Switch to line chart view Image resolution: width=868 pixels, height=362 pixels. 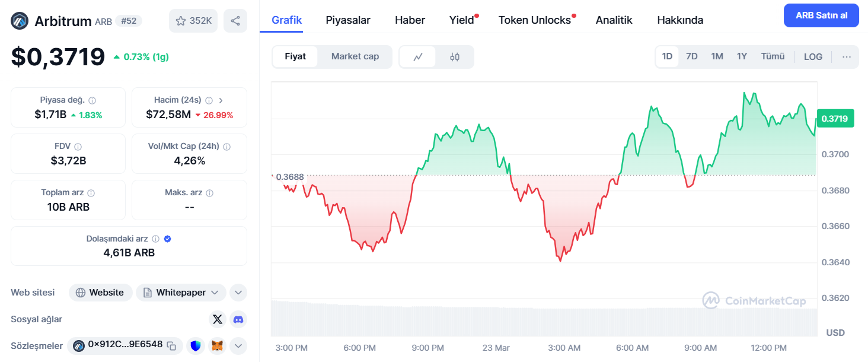pos(418,57)
